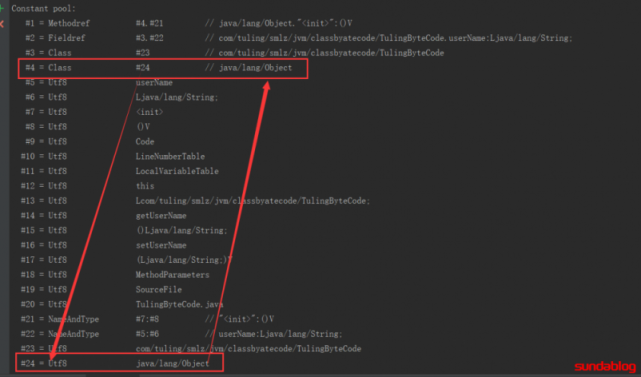
Task: Click the green plus icon in gutter
Action: pyautogui.click(x=2, y=8)
